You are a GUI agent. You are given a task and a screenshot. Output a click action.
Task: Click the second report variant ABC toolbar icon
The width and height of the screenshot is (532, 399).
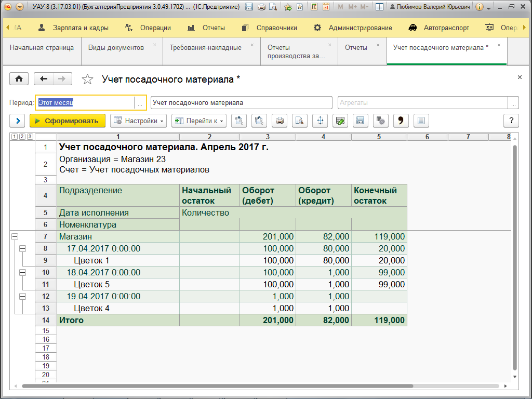pos(259,121)
